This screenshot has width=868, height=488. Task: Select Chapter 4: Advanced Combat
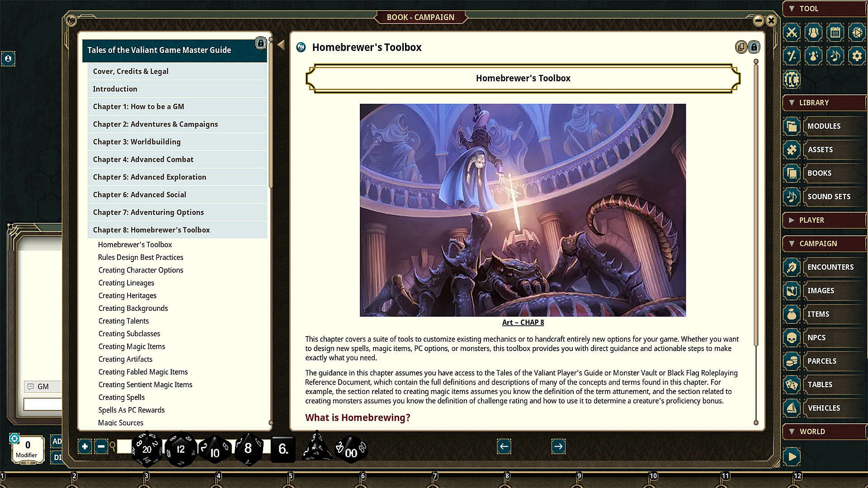(x=143, y=160)
